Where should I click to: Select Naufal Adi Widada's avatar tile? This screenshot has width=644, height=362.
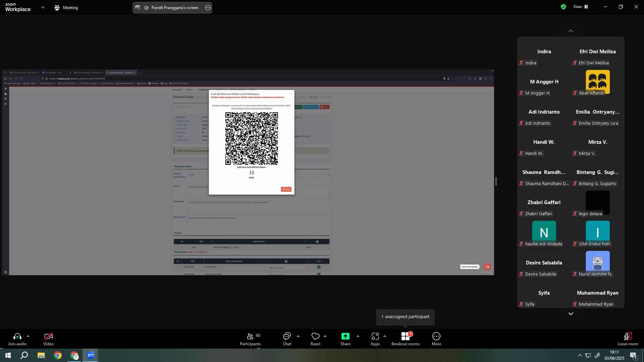point(544,232)
